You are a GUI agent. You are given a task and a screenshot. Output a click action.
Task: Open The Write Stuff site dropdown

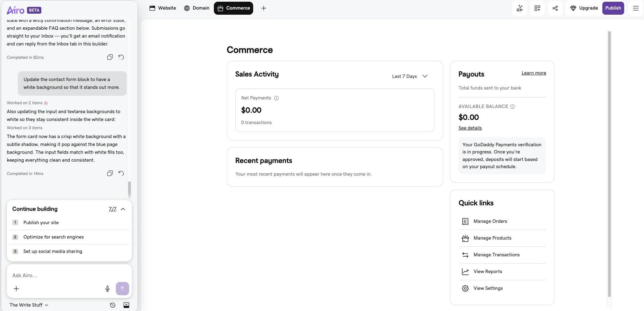[x=29, y=305]
